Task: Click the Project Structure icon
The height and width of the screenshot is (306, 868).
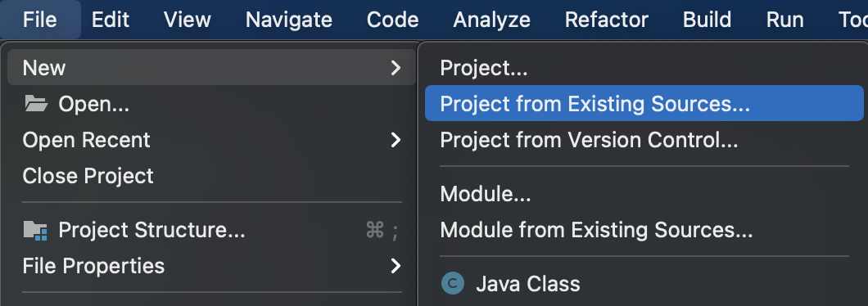Action: pyautogui.click(x=35, y=230)
